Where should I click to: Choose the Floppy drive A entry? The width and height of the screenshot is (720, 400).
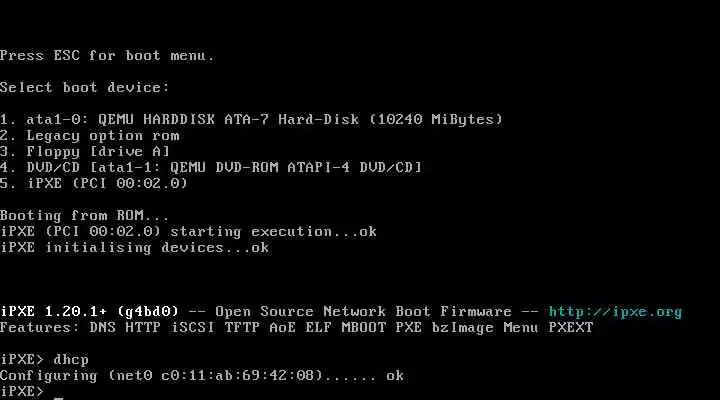(85, 152)
